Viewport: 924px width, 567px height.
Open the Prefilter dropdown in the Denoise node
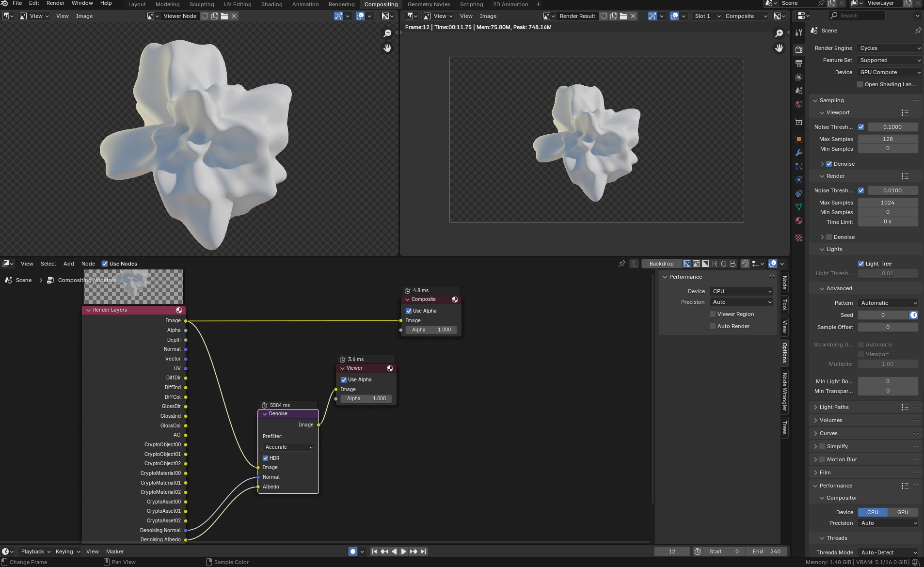pos(287,447)
